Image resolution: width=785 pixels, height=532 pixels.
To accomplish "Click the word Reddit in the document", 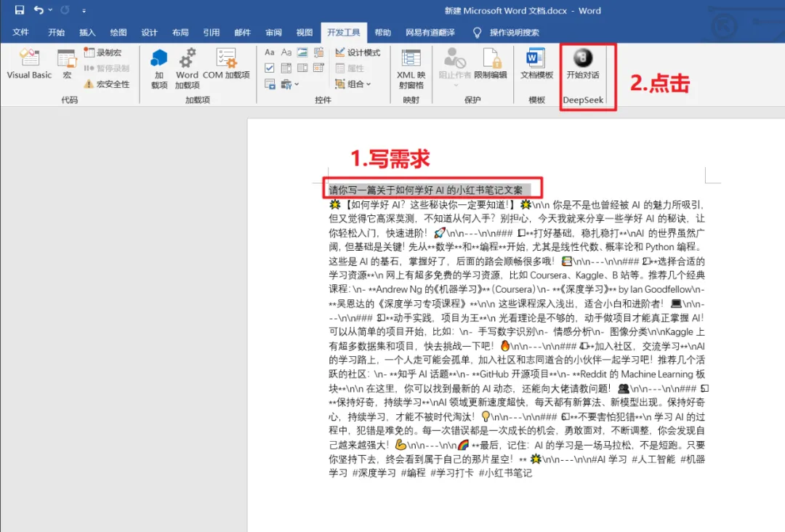I will point(595,374).
